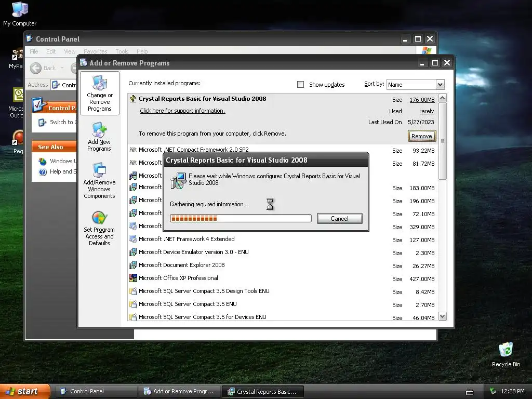
Task: Click Switch to Classic View icon
Action: [42, 123]
